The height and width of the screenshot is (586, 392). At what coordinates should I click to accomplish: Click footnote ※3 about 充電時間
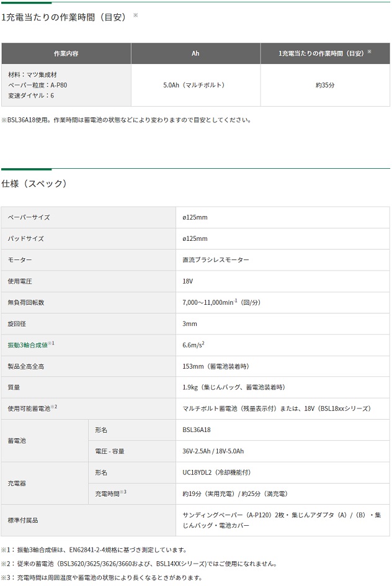click(x=102, y=577)
